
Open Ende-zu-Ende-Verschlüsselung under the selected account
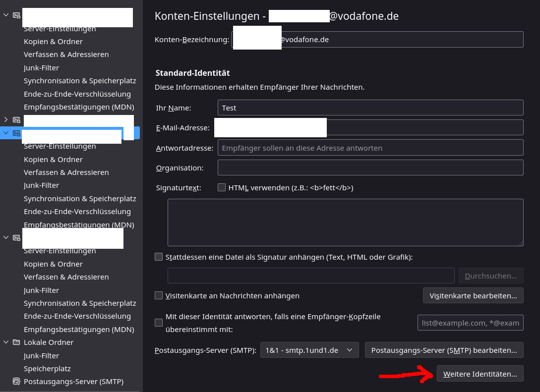click(77, 212)
